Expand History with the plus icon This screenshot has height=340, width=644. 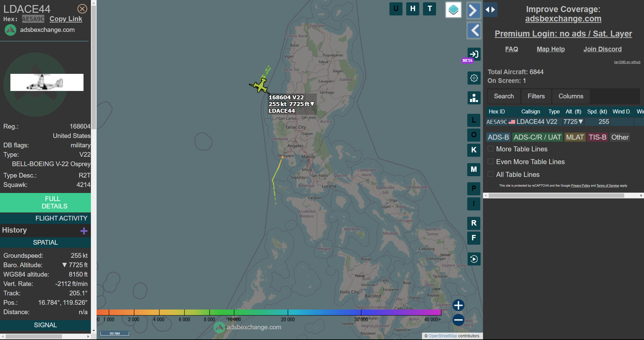pyautogui.click(x=84, y=231)
